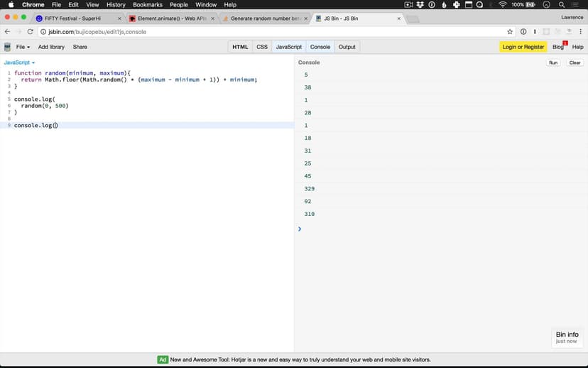Click the JS Bin logo icon
Screen dimensions: 588x368
[7, 47]
